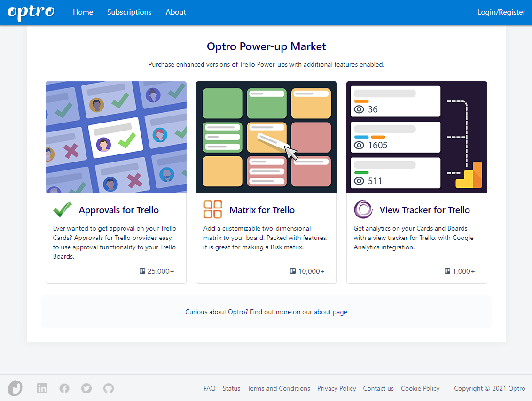Open the Contact us link
Screen dimensions: 532x401
coord(378,388)
